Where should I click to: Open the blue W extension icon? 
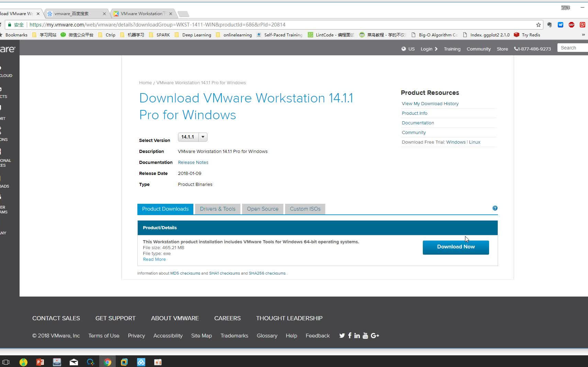561,25
